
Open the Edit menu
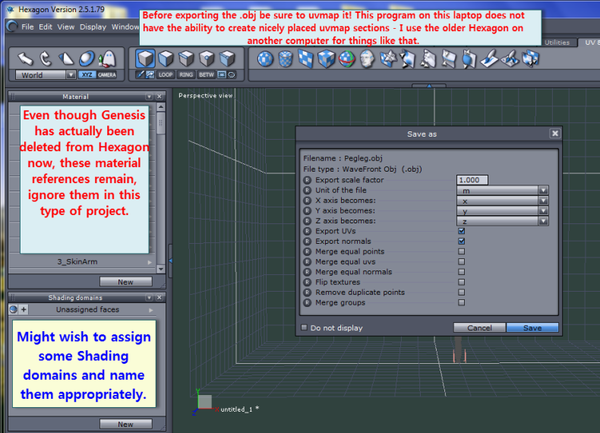pos(46,27)
